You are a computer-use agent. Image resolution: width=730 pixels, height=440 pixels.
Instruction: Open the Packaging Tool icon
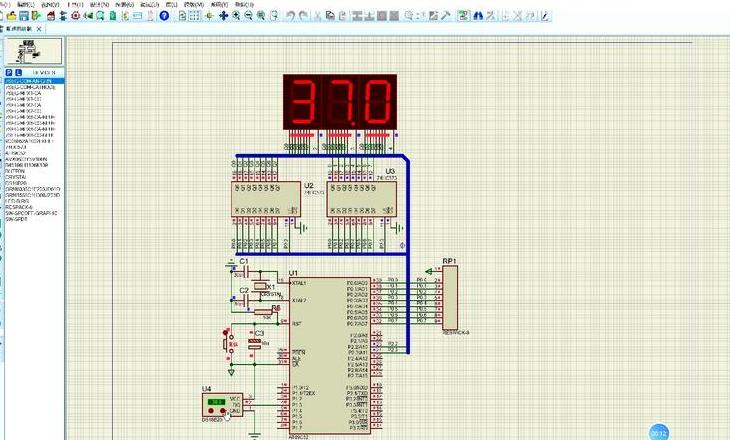(x=433, y=16)
